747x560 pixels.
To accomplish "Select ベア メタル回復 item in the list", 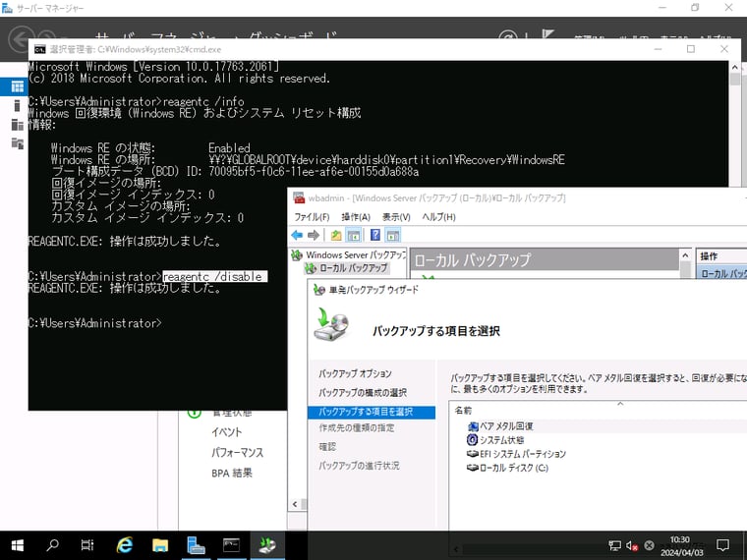I will 506,426.
